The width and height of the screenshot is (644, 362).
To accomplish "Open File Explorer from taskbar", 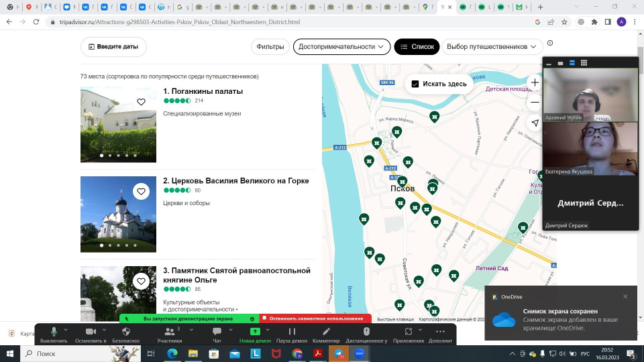I will click(193, 353).
